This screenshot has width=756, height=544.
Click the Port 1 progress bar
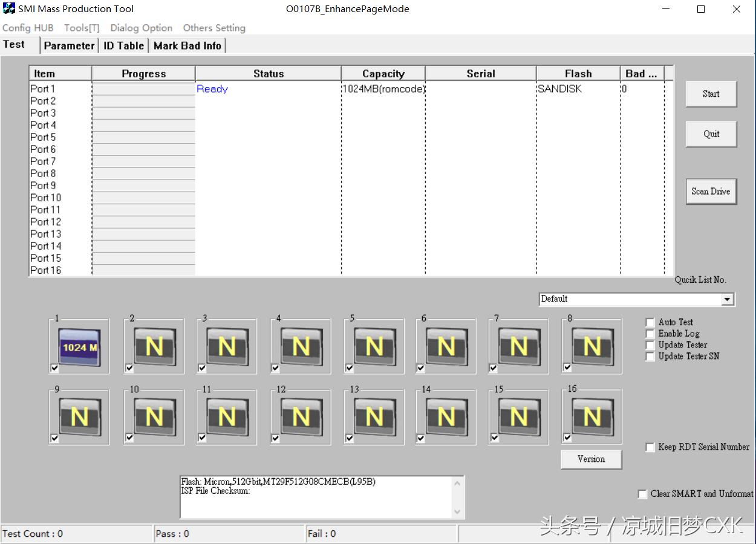pyautogui.click(x=144, y=89)
